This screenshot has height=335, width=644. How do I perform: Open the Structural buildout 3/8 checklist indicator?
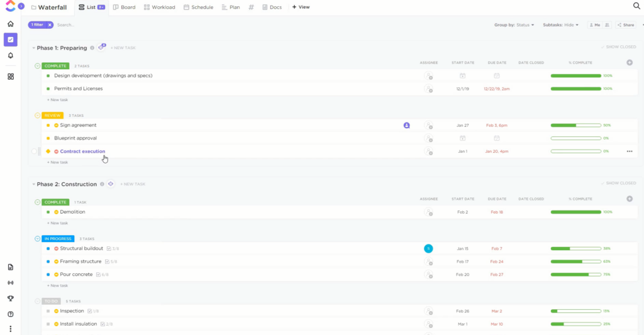pyautogui.click(x=113, y=249)
